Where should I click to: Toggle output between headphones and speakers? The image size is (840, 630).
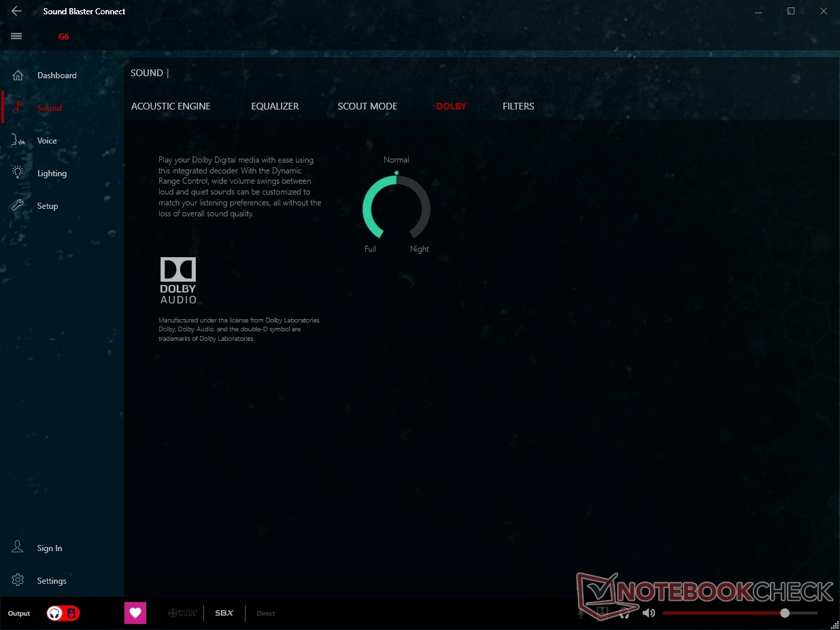[63, 613]
